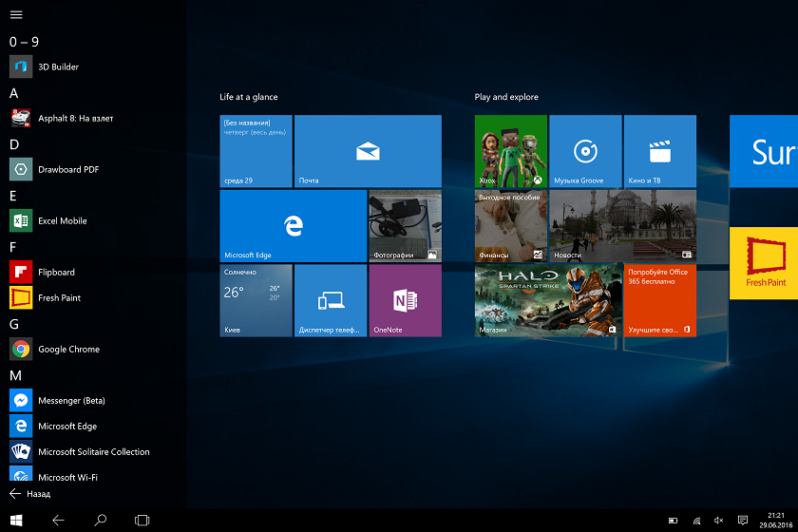Viewport: 798px width, 532px height.
Task: Open the weather tile for Киев
Action: point(256,301)
